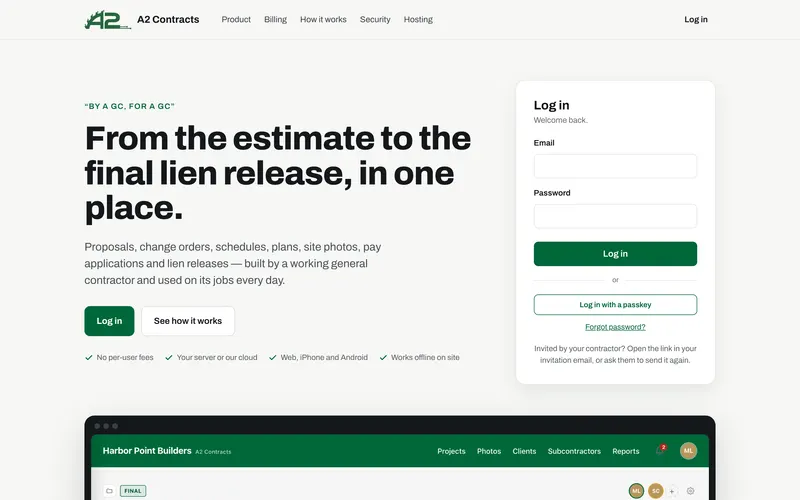This screenshot has width=800, height=500.
Task: Focus the Password input field
Action: pos(615,216)
